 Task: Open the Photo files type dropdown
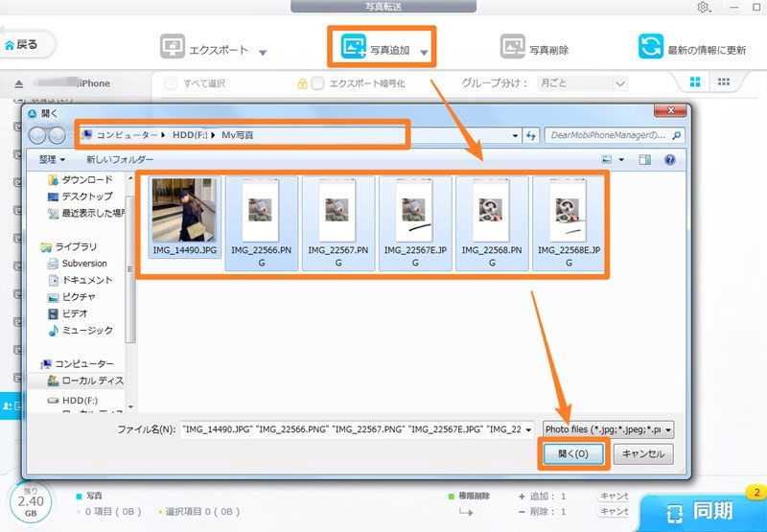point(608,429)
